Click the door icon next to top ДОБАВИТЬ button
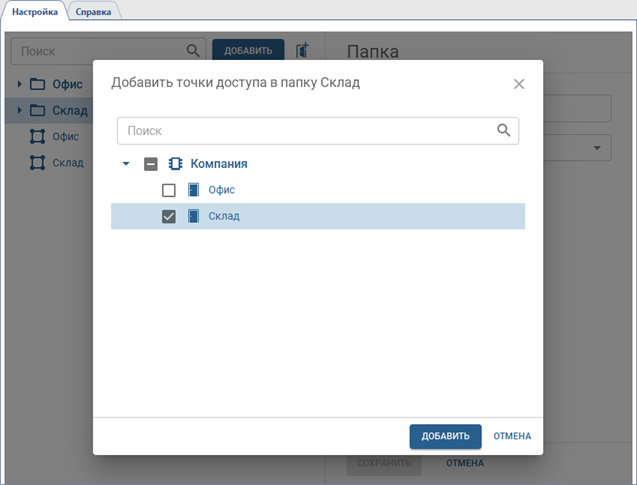The width and height of the screenshot is (637, 485). point(304,50)
